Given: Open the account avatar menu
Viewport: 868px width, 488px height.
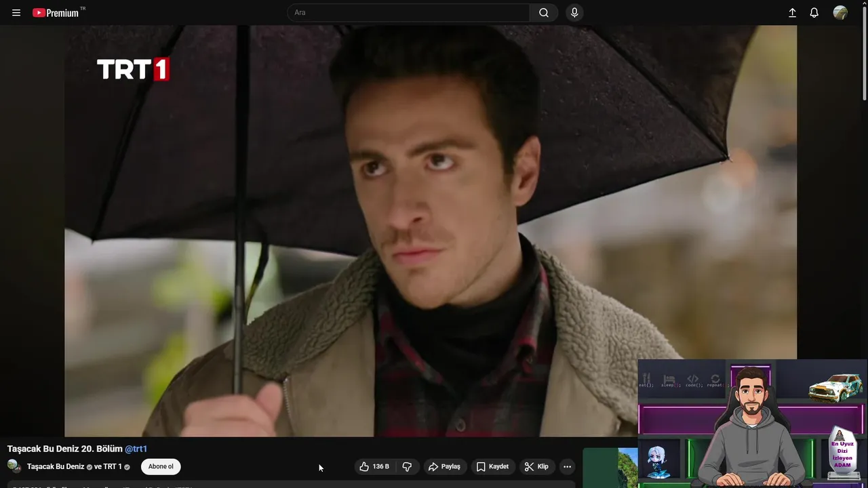Looking at the screenshot, I should 840,13.
